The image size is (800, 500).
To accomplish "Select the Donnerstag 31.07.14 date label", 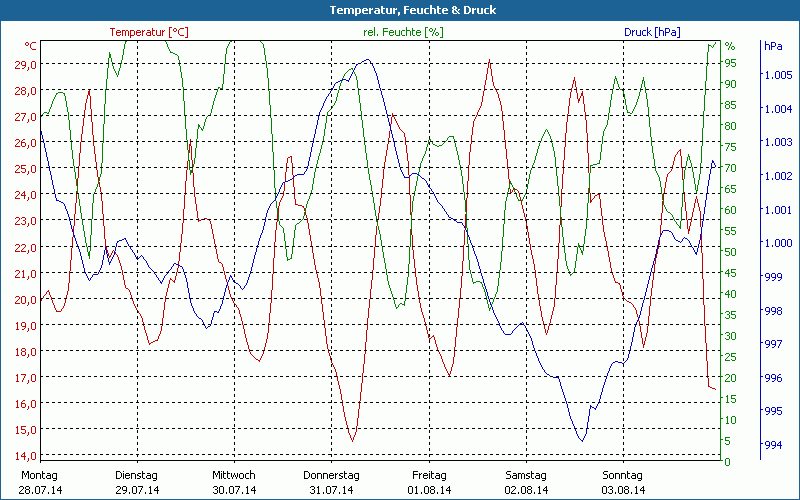I will click(x=331, y=482).
